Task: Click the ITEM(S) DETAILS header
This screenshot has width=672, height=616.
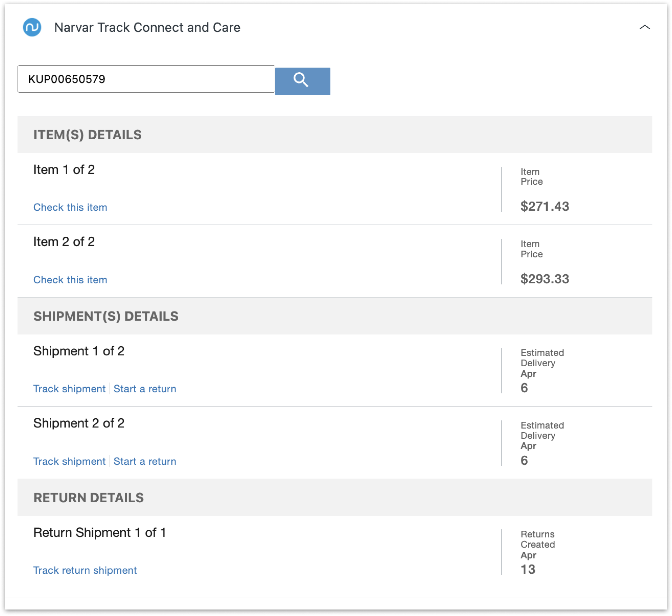Action: 335,135
